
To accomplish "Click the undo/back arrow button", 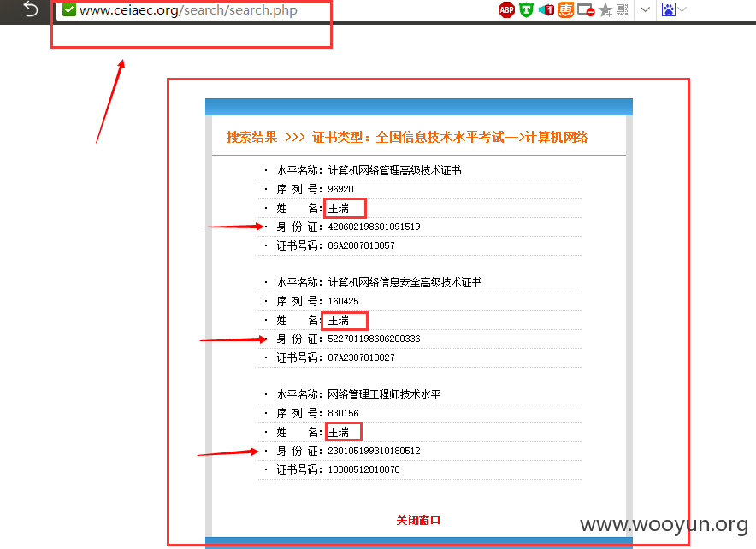I will click(x=31, y=9).
